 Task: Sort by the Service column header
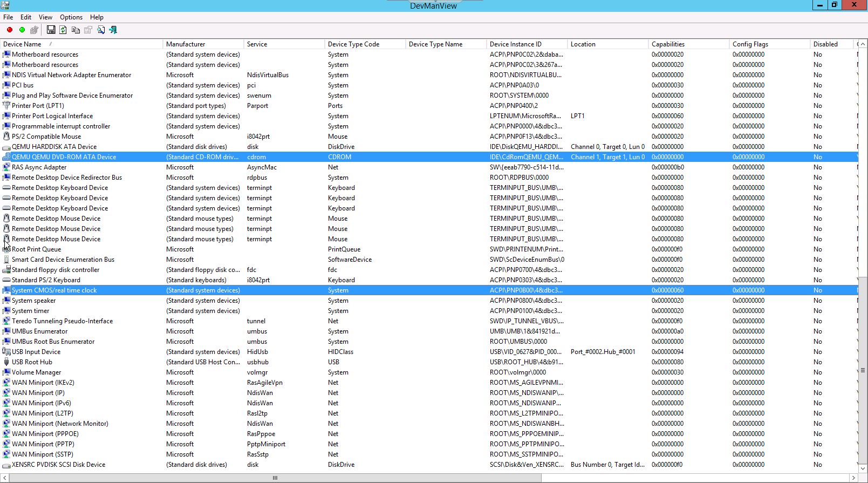284,44
